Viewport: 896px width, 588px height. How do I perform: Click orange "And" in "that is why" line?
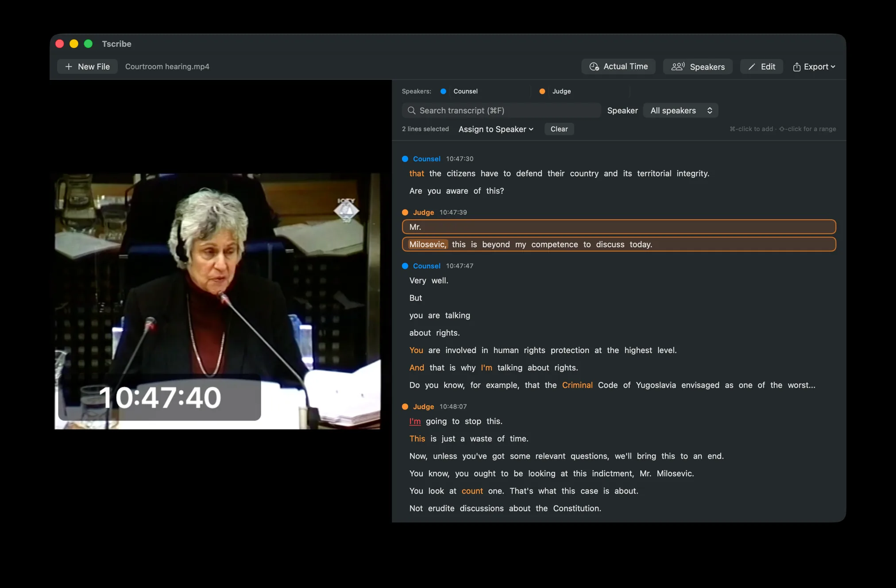(x=417, y=367)
